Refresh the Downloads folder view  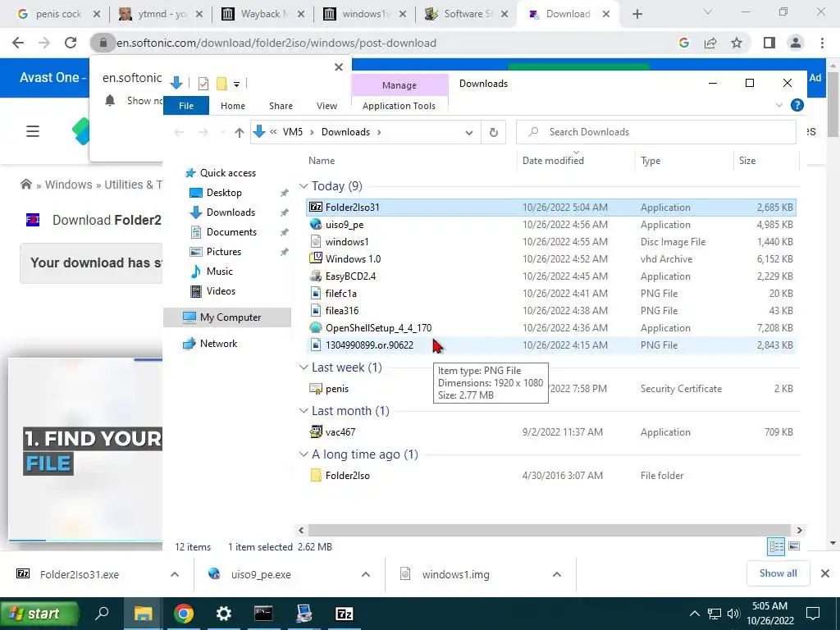tap(494, 132)
